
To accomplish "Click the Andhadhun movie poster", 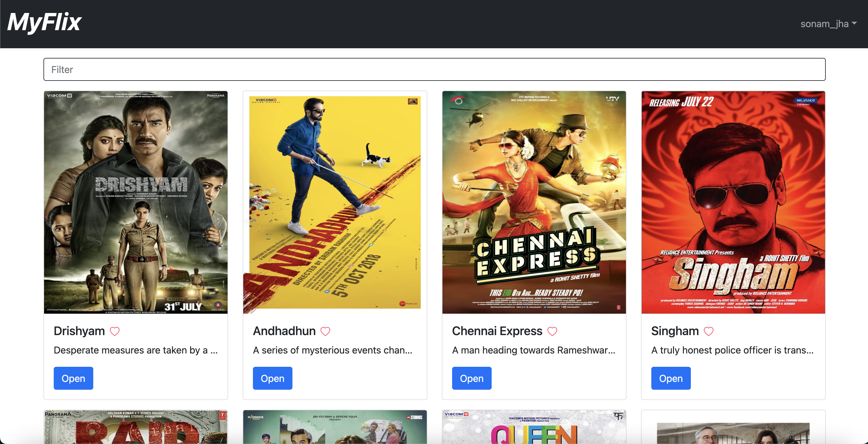I will point(335,202).
